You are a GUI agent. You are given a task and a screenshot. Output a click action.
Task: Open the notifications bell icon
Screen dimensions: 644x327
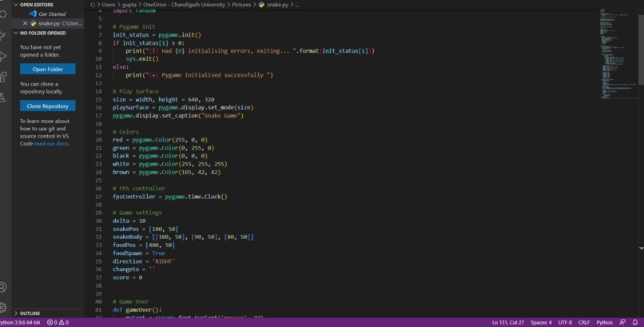(x=635, y=322)
